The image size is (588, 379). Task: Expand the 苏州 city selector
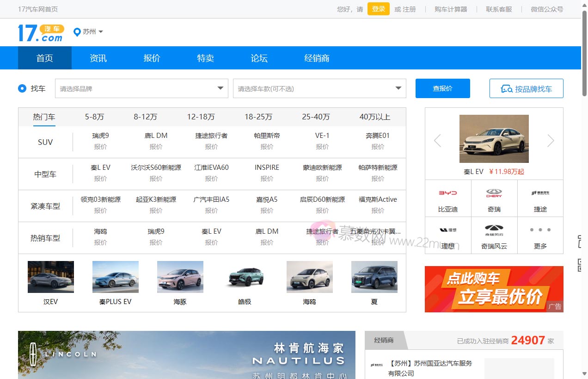coord(88,32)
